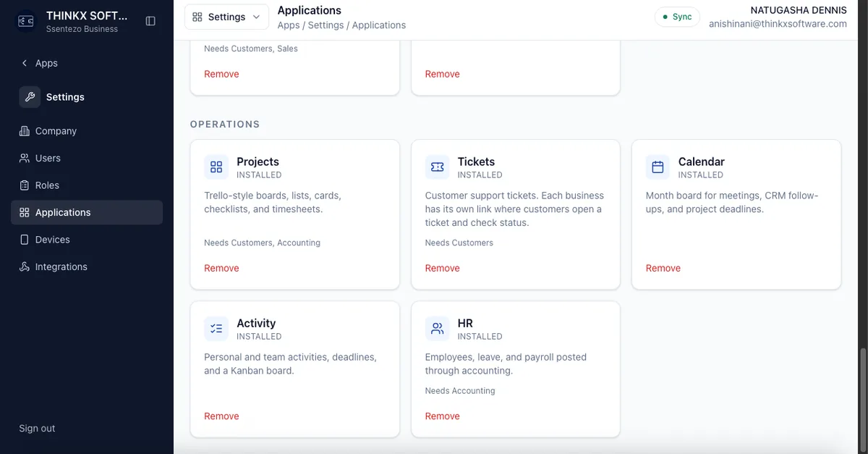
Task: Click the INSTALLED label under Calendar
Action: pos(700,175)
